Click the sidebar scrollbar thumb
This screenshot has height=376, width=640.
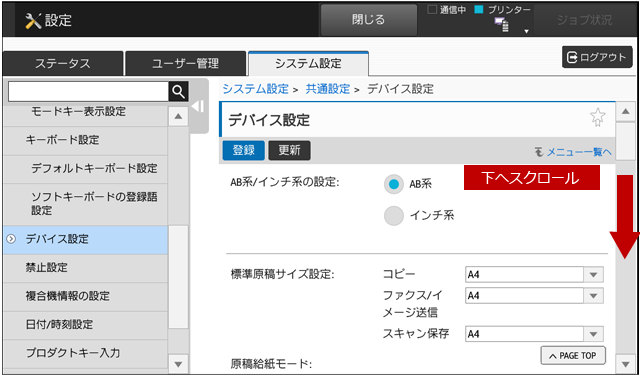(178, 277)
